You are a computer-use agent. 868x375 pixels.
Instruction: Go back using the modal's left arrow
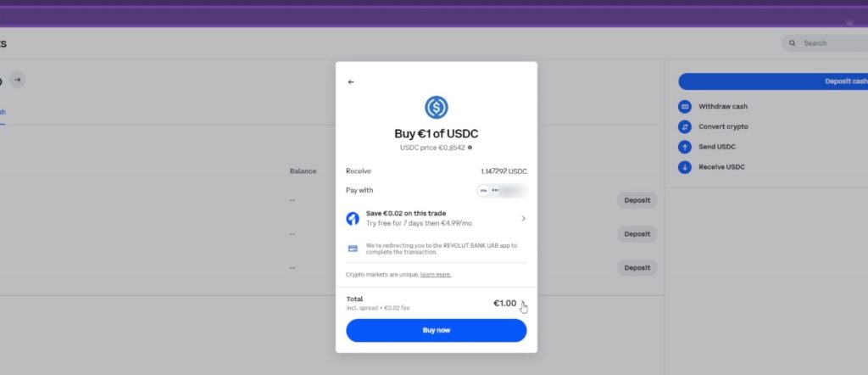click(350, 82)
